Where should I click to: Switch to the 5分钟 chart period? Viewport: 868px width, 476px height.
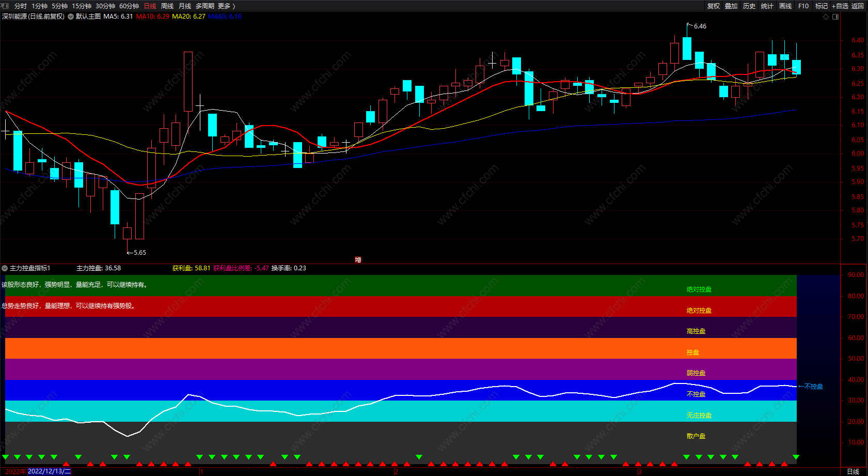pos(59,6)
